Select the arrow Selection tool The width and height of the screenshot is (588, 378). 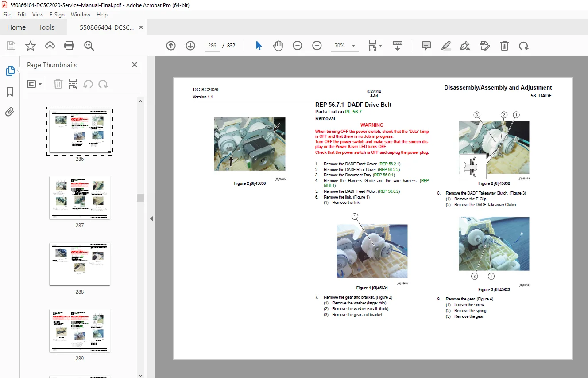(259, 46)
